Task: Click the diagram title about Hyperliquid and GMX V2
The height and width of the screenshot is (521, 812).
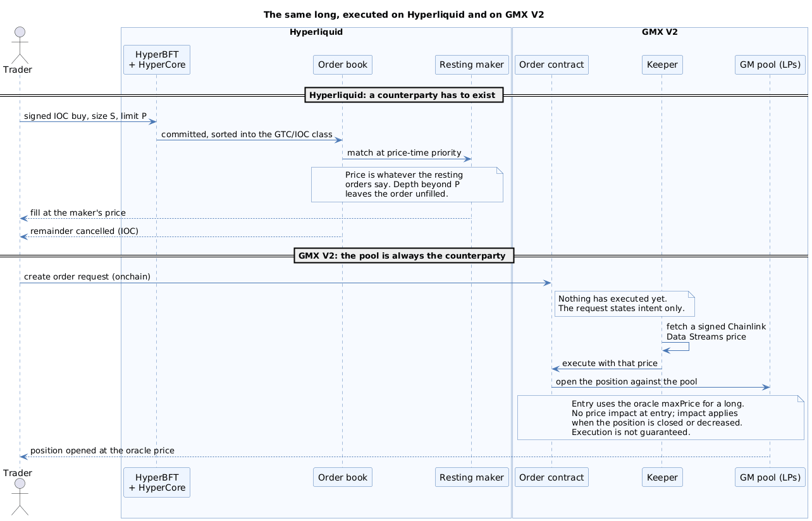Action: coord(403,15)
